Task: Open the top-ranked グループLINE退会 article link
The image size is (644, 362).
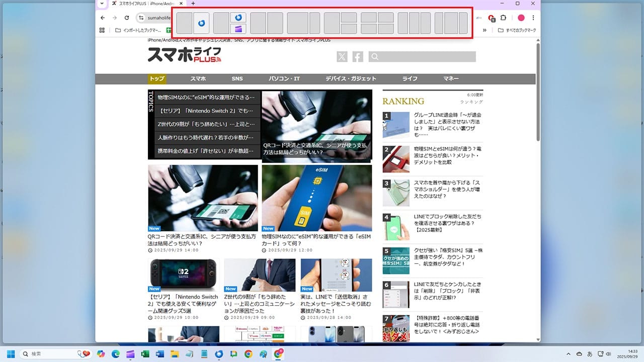Action: click(x=447, y=122)
